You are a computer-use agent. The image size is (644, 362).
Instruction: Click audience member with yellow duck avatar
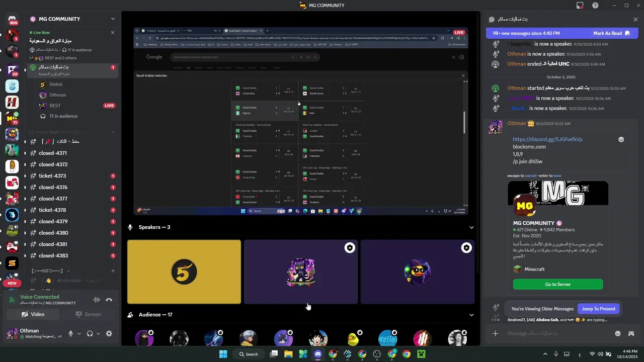[x=353, y=338]
